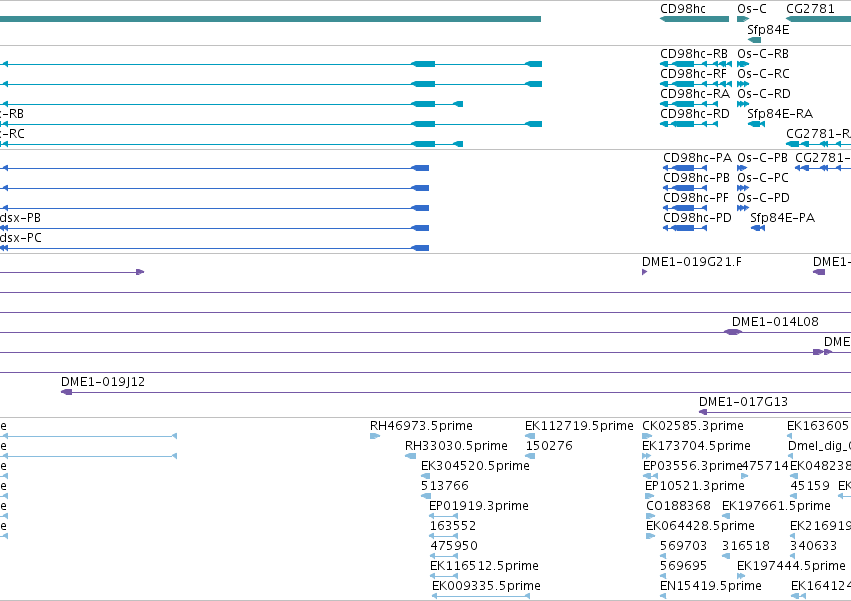Viewport: 851px width, 601px height.
Task: Select EST EK009335.5prime
Action: point(481,596)
